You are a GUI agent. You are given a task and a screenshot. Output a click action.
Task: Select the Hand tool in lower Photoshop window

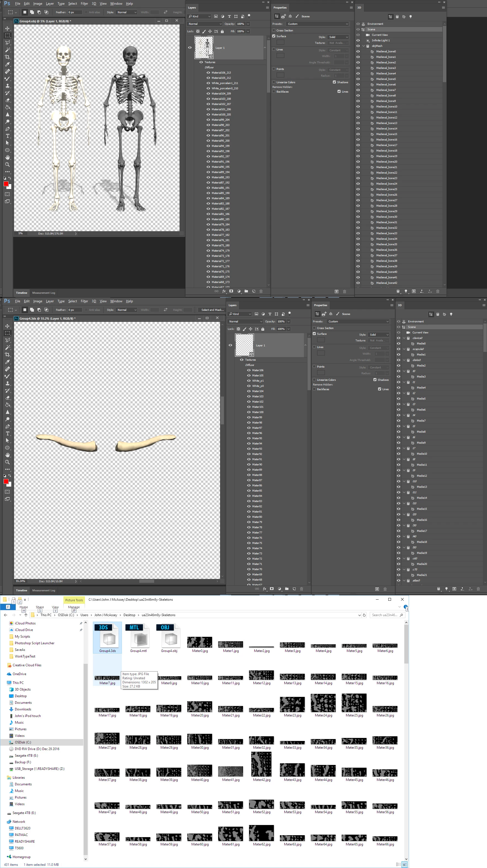7,455
